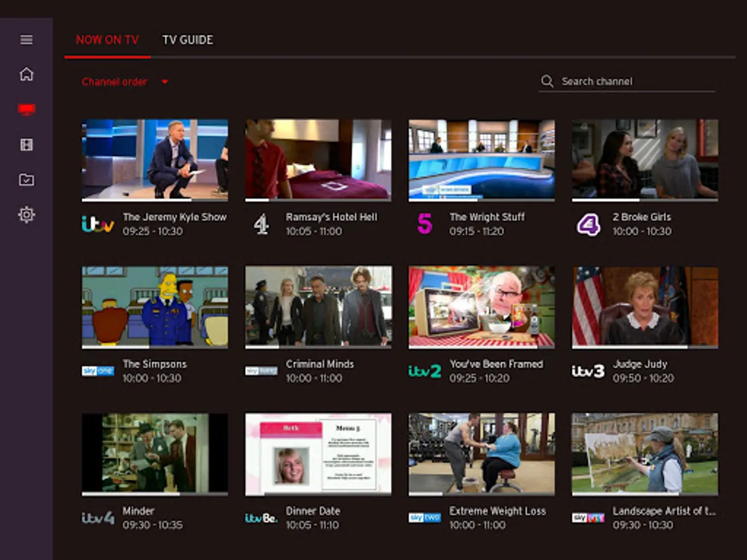
Task: Open the film strip movies icon
Action: (26, 145)
